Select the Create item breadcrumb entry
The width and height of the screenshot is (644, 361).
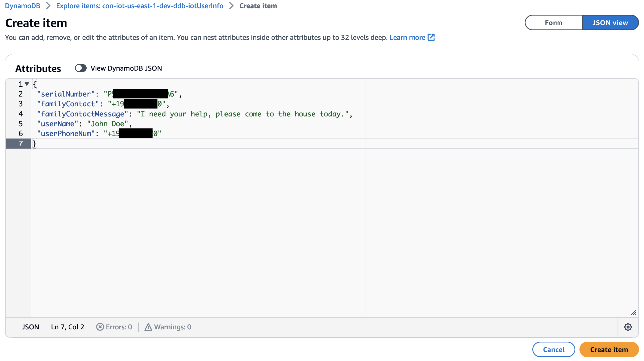tap(258, 5)
